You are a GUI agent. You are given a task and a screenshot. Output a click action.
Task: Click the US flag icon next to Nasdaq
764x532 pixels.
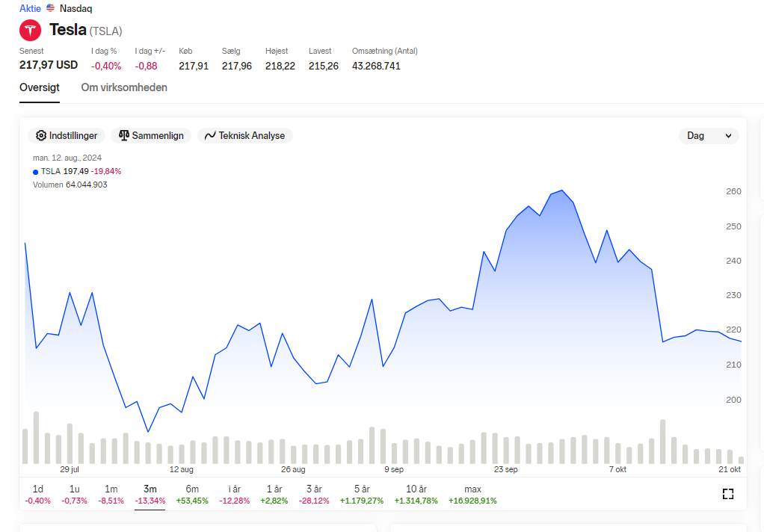click(x=50, y=8)
